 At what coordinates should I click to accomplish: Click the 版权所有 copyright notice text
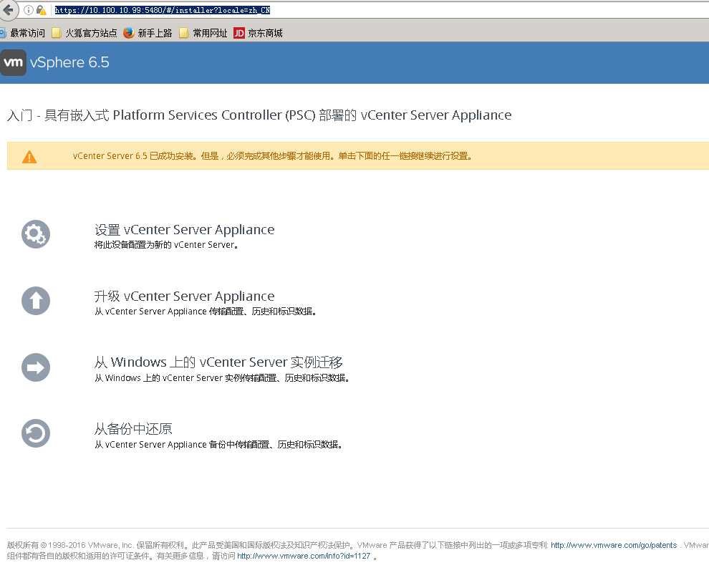(357, 551)
